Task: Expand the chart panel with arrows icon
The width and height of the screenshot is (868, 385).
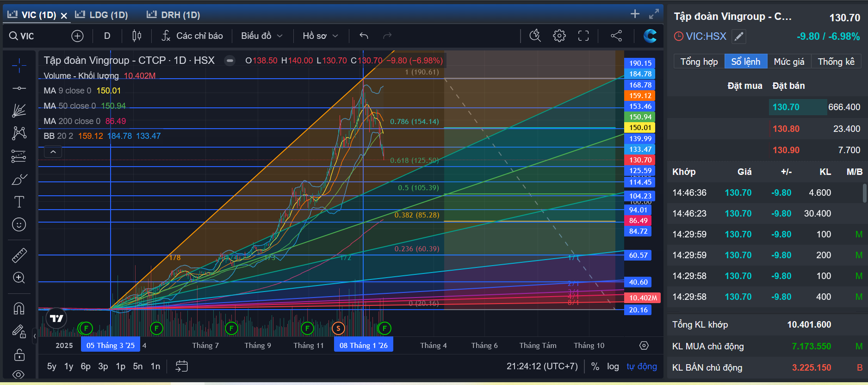Action: pyautogui.click(x=654, y=14)
